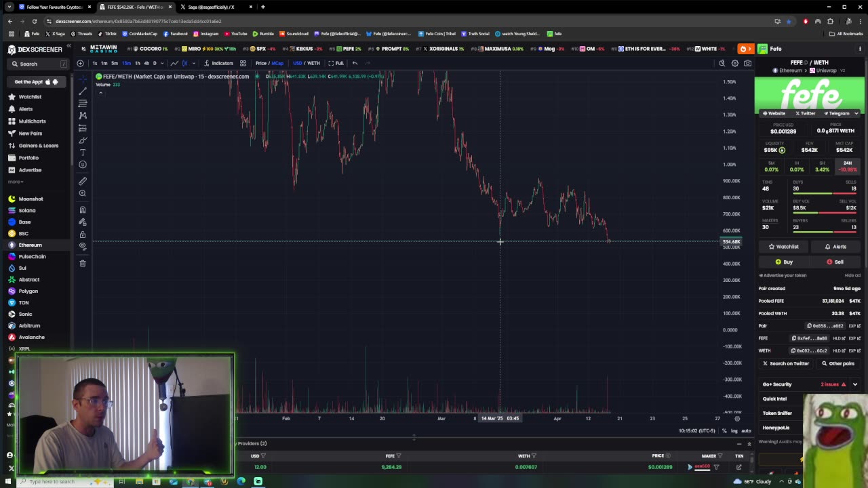
Task: View Other pairs button
Action: tap(837, 363)
